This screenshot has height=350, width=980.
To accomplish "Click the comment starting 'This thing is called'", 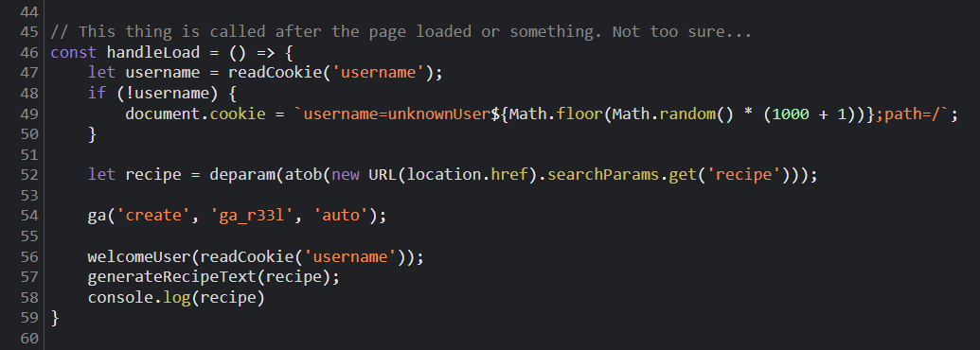I will coord(401,32).
